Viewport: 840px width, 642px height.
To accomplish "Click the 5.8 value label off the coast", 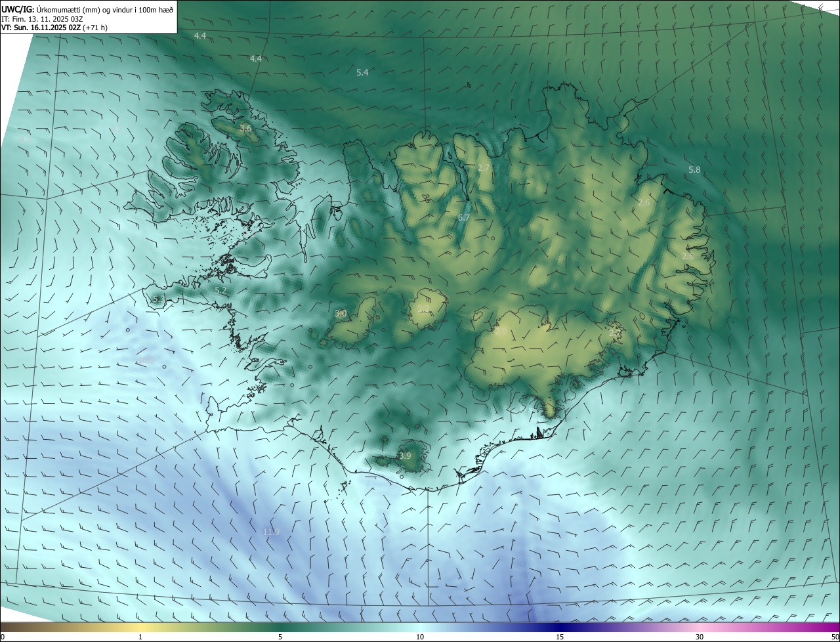I will point(694,170).
